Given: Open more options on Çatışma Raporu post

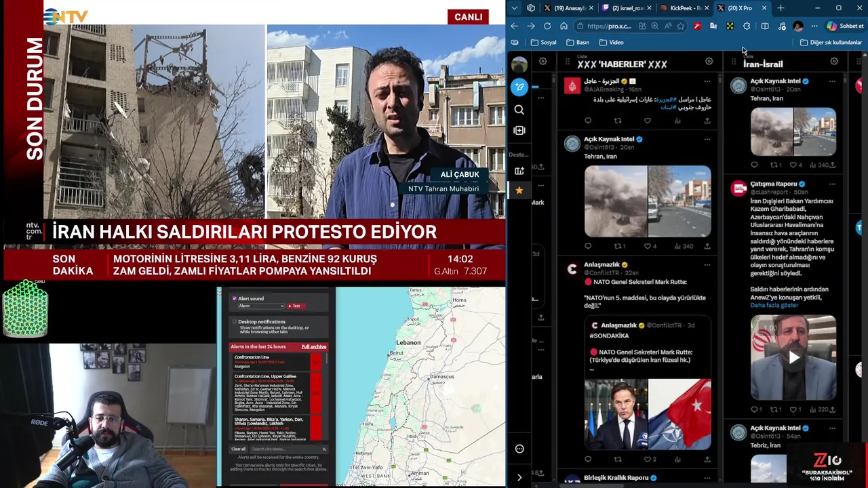Looking at the screenshot, I should pos(832,184).
